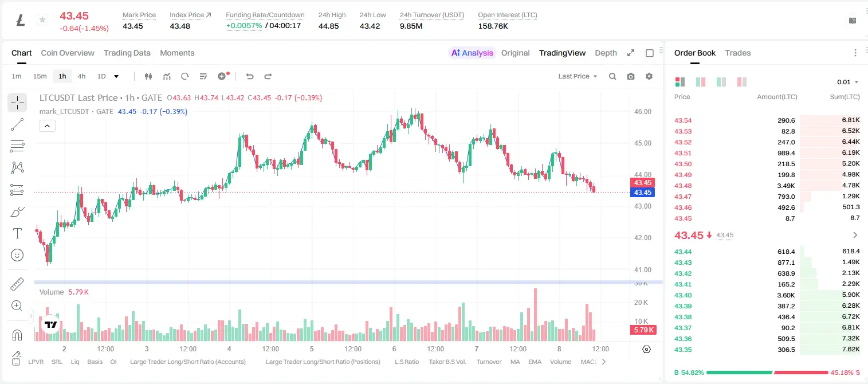Choose the text annotation tool

tap(17, 233)
